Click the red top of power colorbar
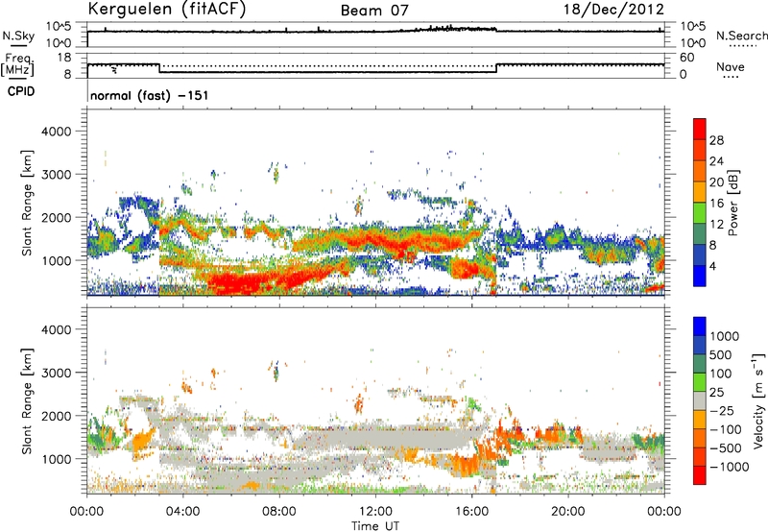The image size is (768, 532). [x=700, y=129]
